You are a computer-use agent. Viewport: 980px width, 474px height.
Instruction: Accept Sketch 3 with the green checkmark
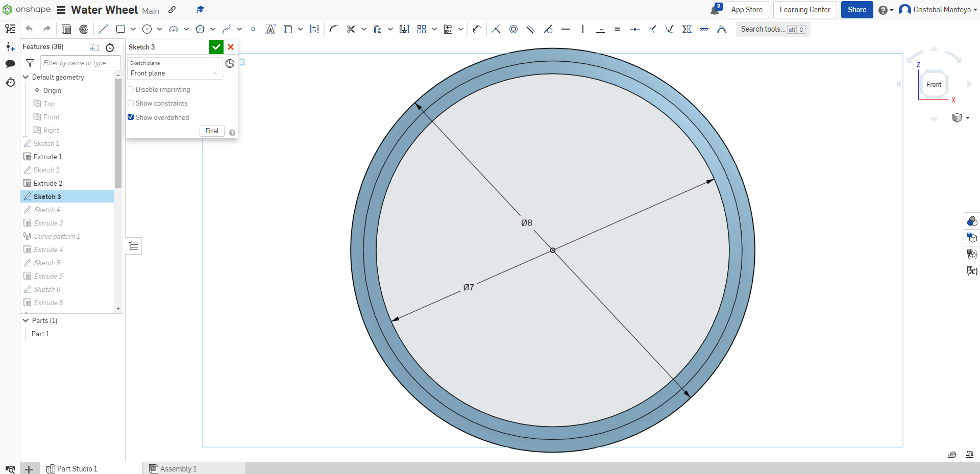(216, 47)
